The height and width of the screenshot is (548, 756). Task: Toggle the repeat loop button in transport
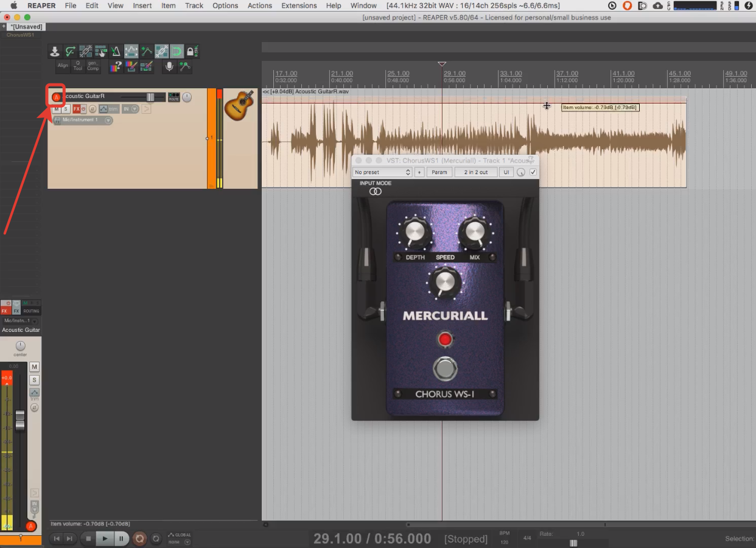point(156,539)
